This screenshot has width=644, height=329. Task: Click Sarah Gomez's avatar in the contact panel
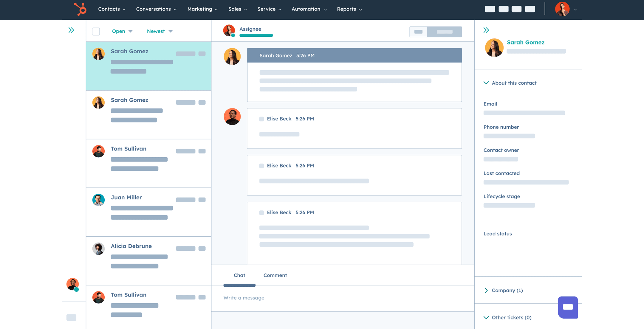(494, 48)
